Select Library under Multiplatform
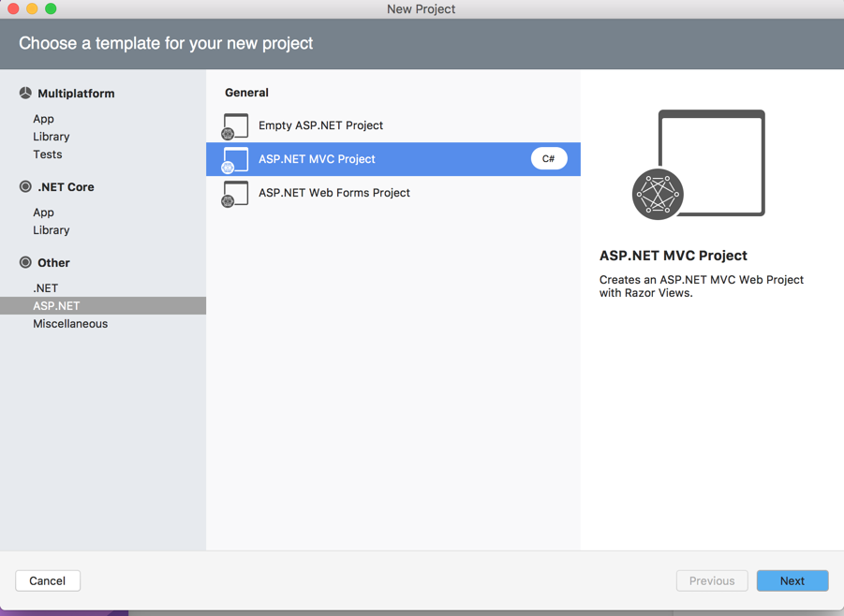The width and height of the screenshot is (844, 616). pos(52,137)
